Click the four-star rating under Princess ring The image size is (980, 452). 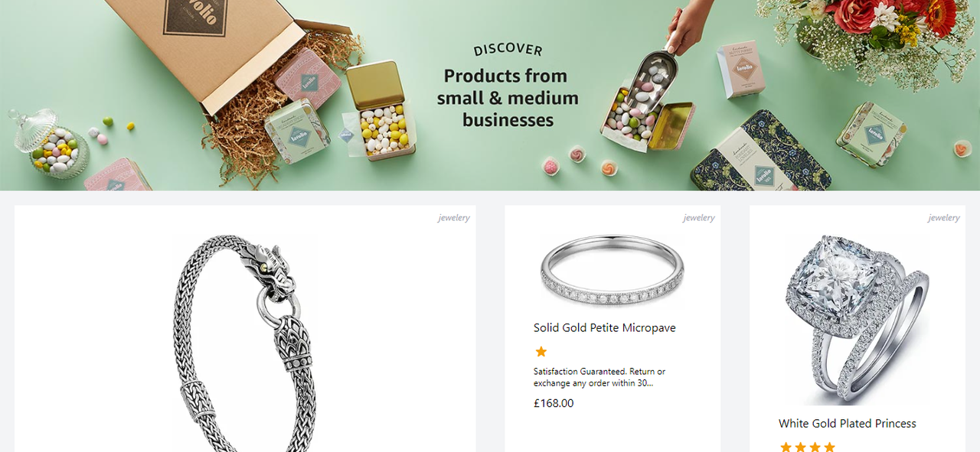click(x=807, y=446)
